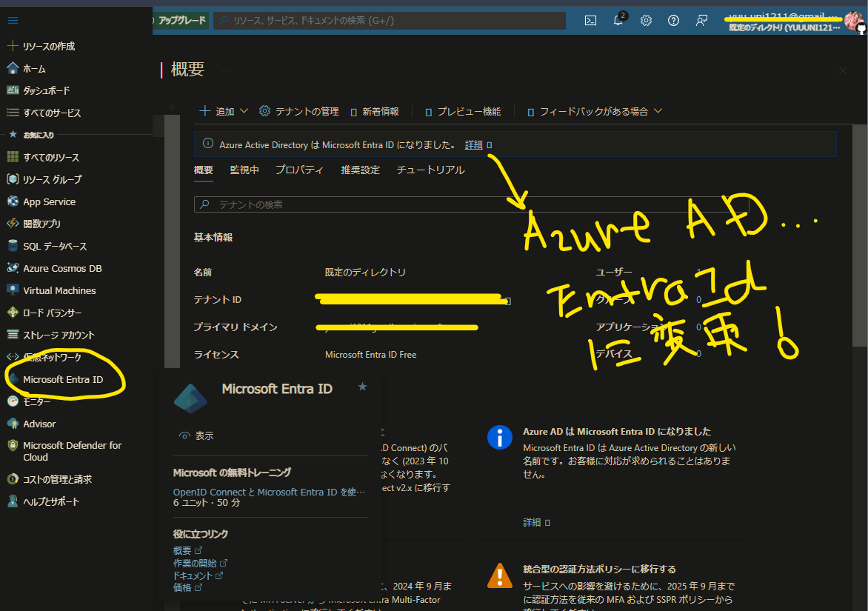Click the すべてのリソース grid icon
The width and height of the screenshot is (868, 611).
click(x=13, y=157)
